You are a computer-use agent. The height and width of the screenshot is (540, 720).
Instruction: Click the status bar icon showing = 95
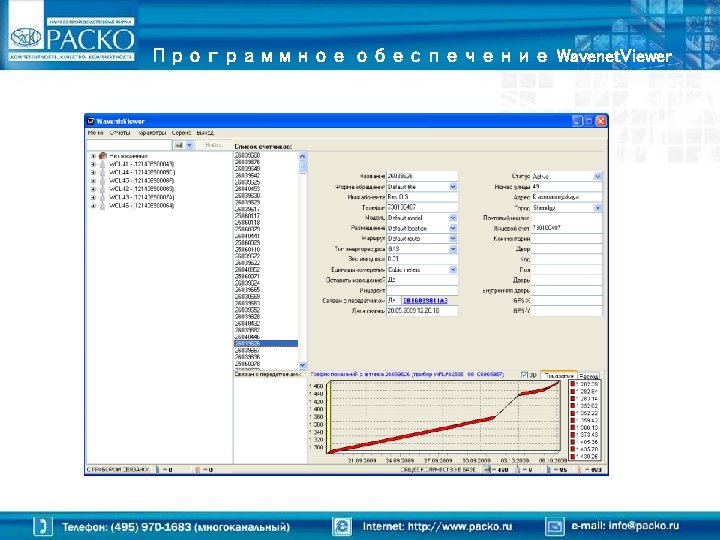click(x=549, y=470)
